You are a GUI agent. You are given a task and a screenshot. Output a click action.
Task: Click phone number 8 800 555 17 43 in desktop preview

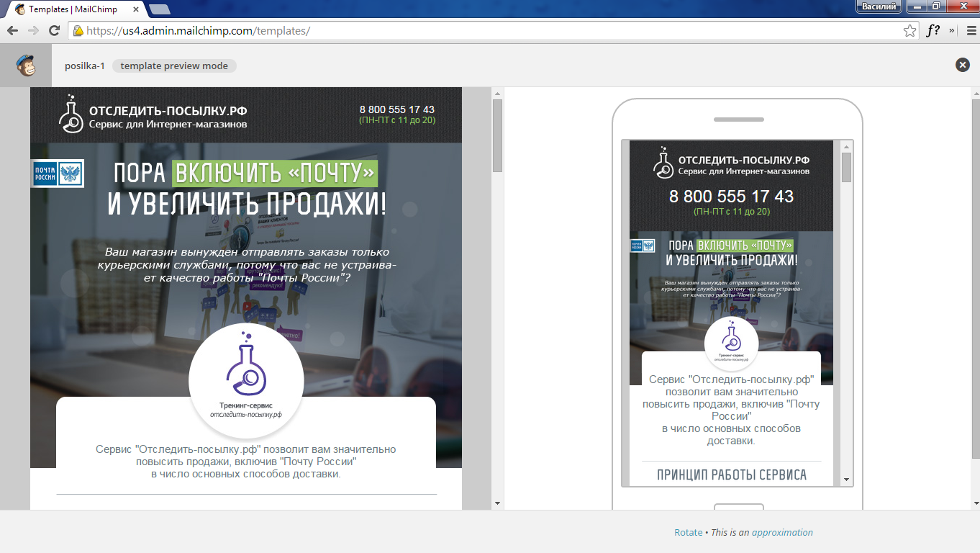point(397,109)
